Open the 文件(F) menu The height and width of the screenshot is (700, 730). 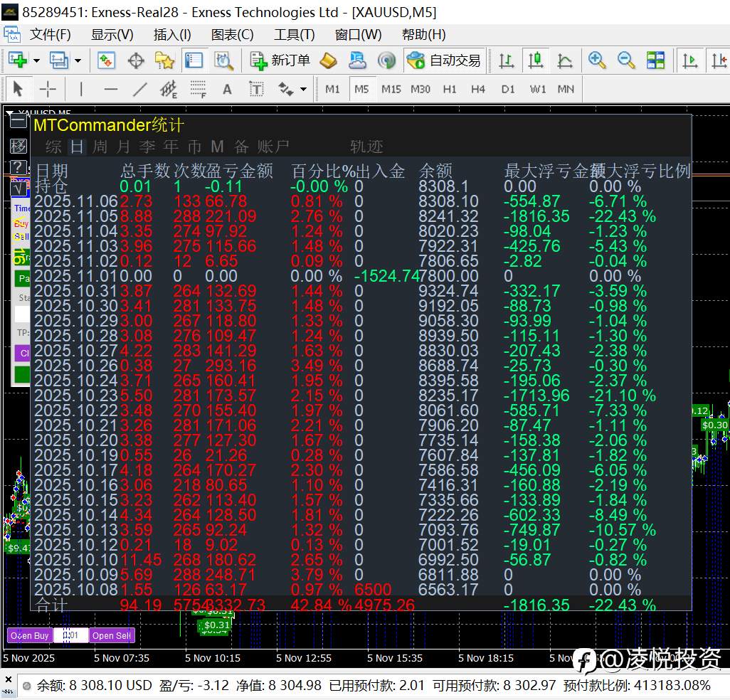(50, 34)
